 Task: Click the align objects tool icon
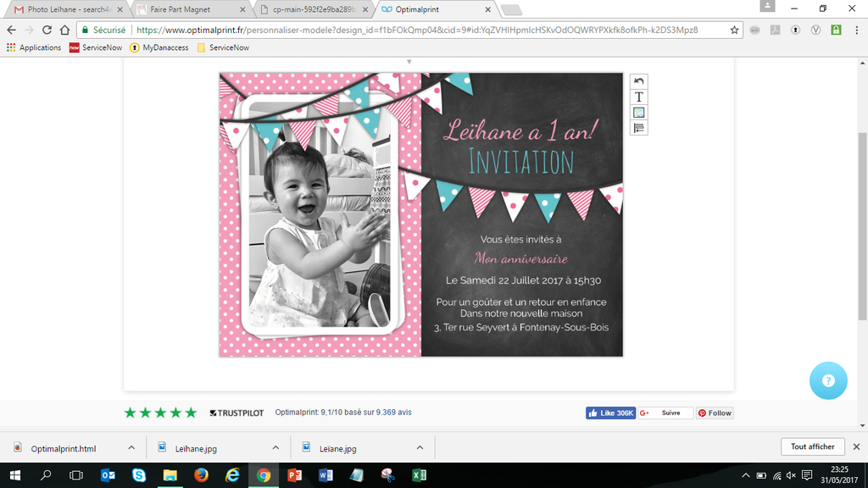[639, 128]
